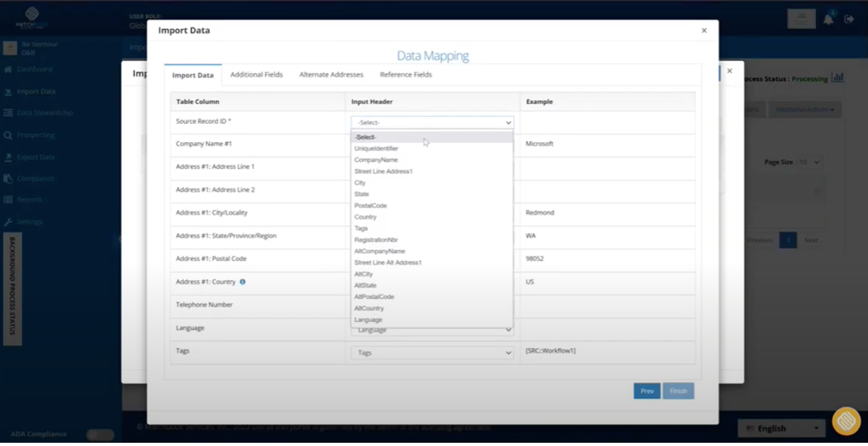Switch to the Alternate Addresses tab
Screen dimensions: 868x446
click(331, 75)
